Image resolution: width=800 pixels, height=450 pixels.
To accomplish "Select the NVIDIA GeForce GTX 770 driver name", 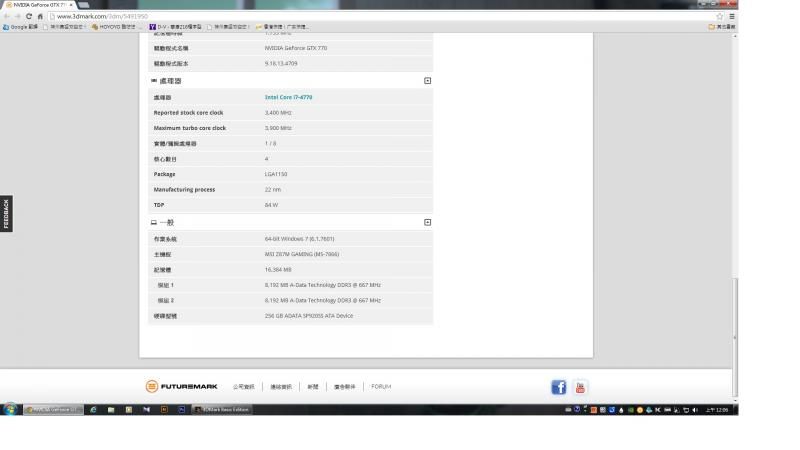I will point(296,48).
